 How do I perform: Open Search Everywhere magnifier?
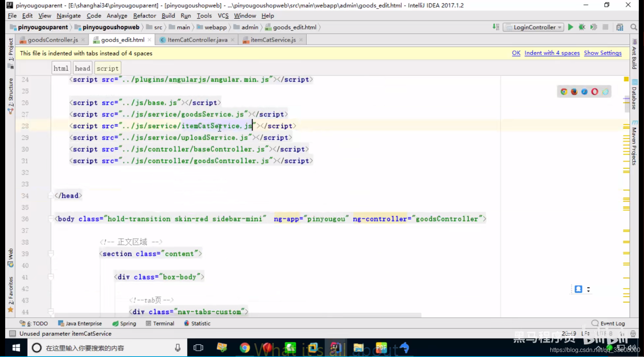[634, 27]
